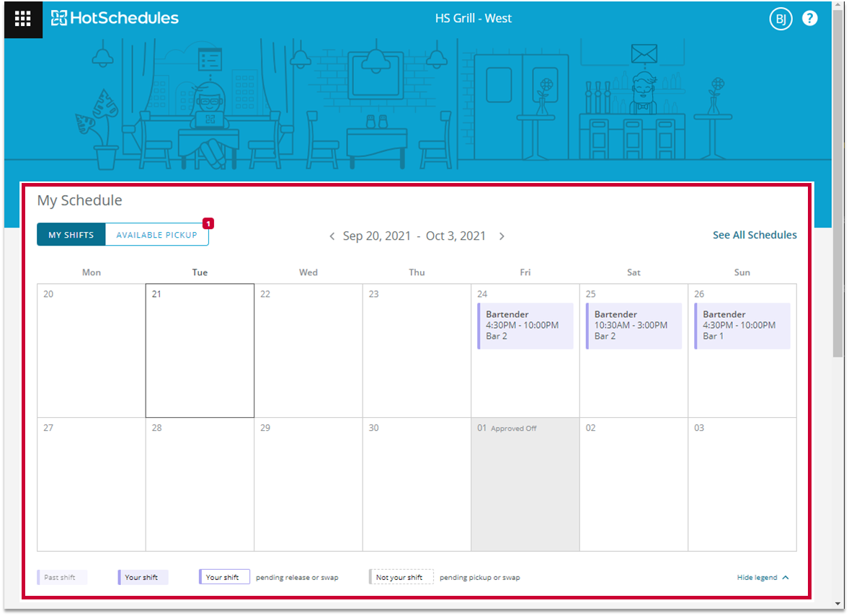Screen dimensions: 849x616
Task: Click the outlined Your shift pending release swatch
Action: tap(224, 578)
